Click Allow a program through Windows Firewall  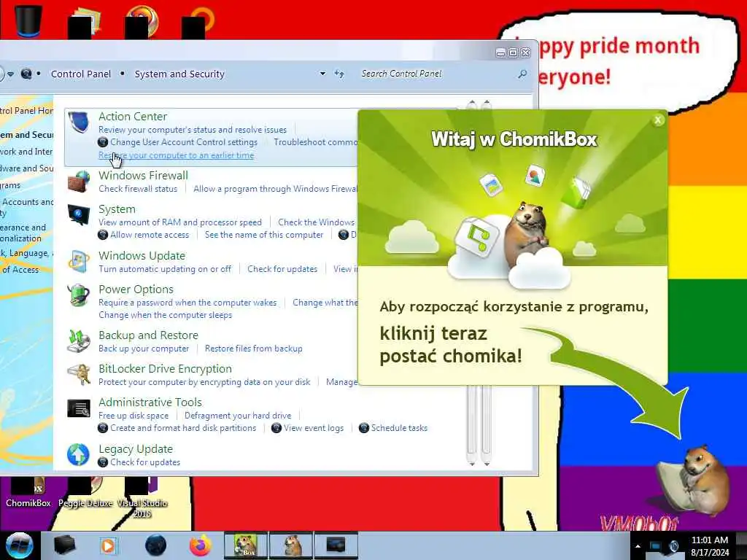[275, 189]
